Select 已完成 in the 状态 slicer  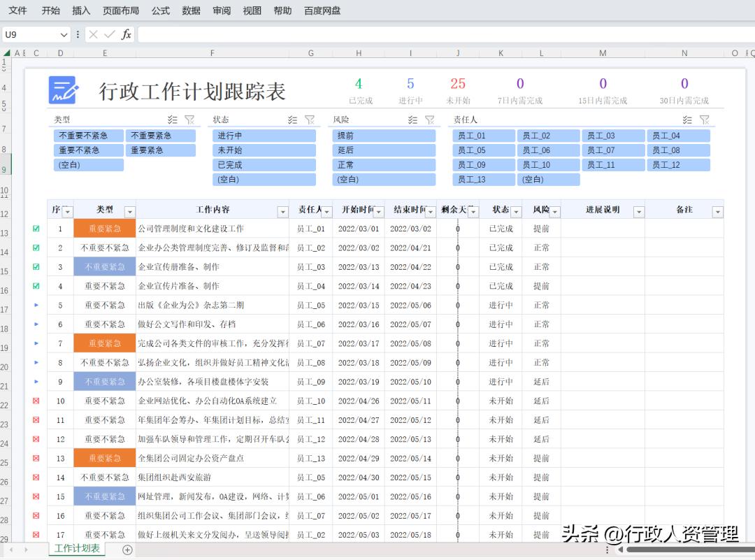pyautogui.click(x=264, y=164)
